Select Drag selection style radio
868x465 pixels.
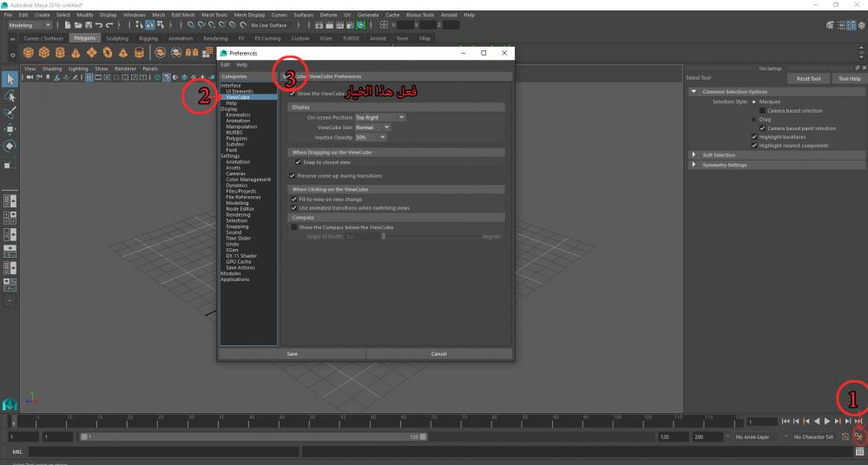(754, 120)
